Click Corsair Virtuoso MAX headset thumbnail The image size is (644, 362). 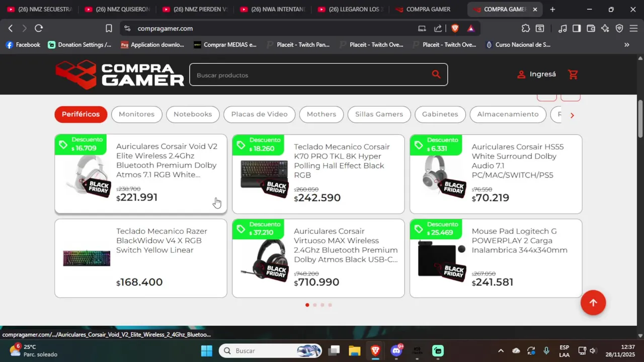[265, 260]
